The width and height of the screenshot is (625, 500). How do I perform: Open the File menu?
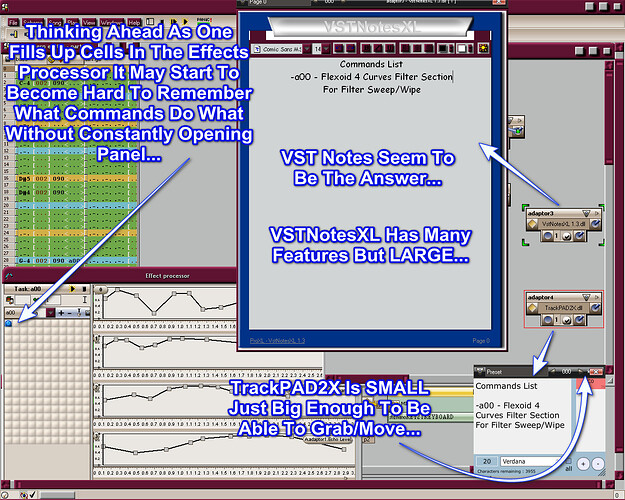click(13, 22)
